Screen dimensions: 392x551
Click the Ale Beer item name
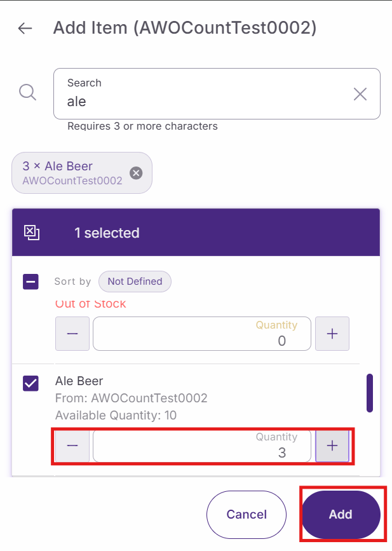tap(79, 381)
